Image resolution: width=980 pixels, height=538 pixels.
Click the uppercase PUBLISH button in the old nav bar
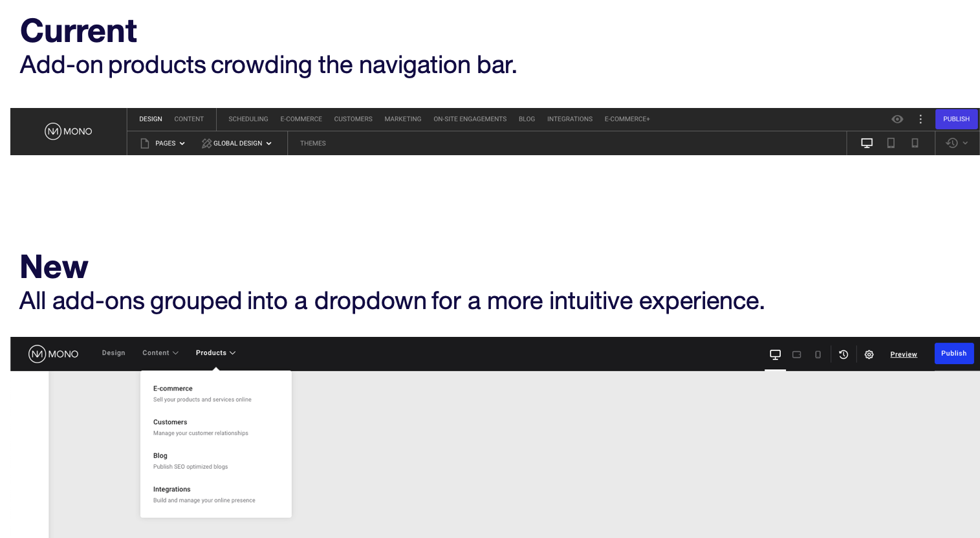956,119
